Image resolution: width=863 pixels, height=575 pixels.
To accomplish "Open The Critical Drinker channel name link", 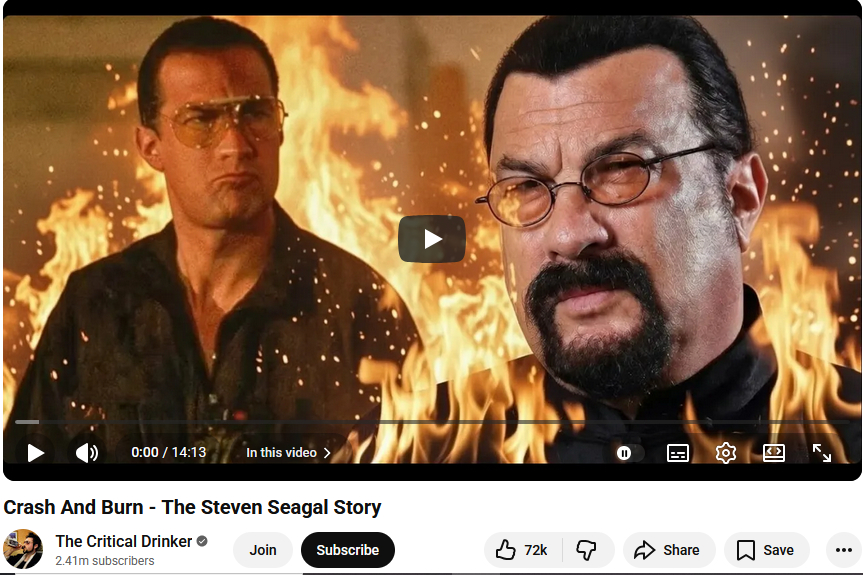I will click(x=124, y=541).
